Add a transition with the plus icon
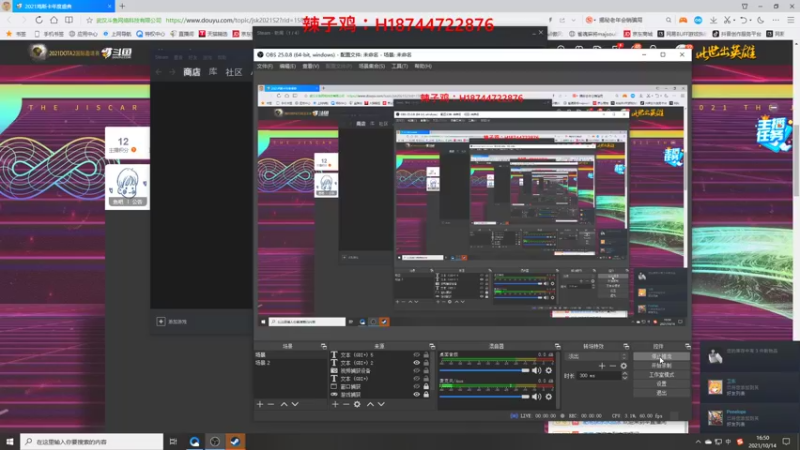Viewport: 800px width, 450px height. pyautogui.click(x=602, y=366)
